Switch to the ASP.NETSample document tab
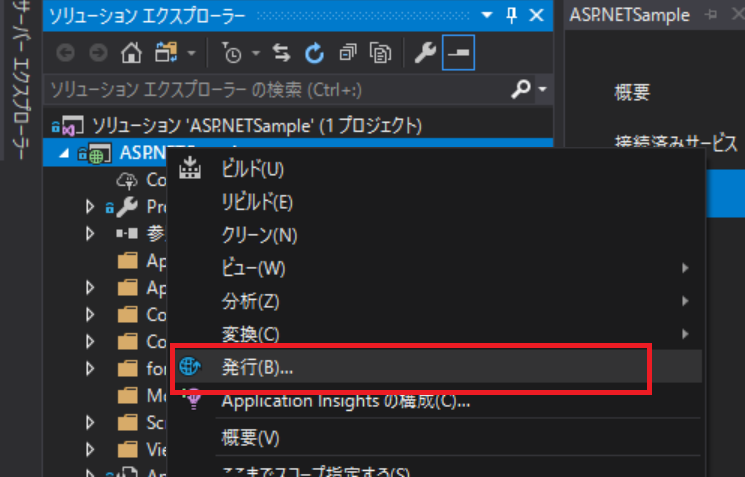 (630, 15)
